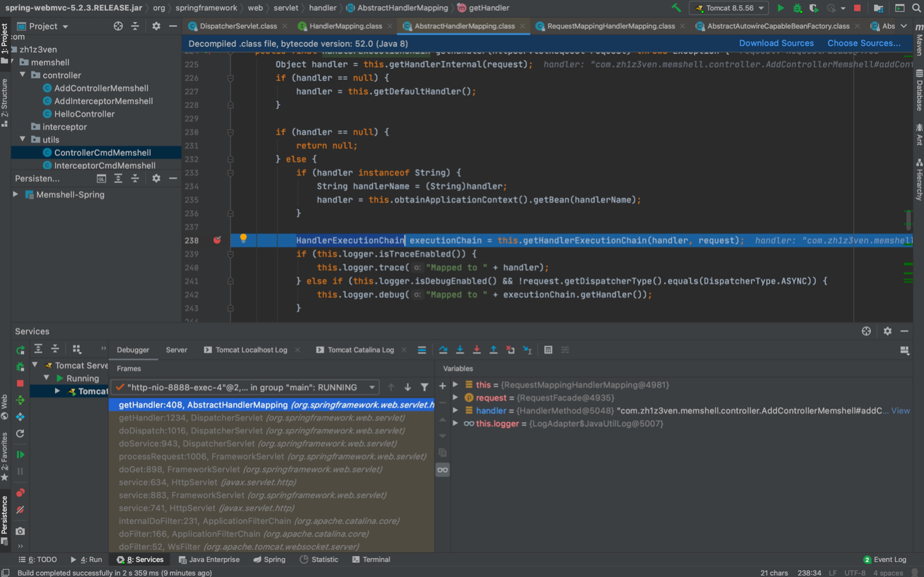Click the Step Out debugger icon
Viewport: 924px width, 577px height.
coord(494,350)
